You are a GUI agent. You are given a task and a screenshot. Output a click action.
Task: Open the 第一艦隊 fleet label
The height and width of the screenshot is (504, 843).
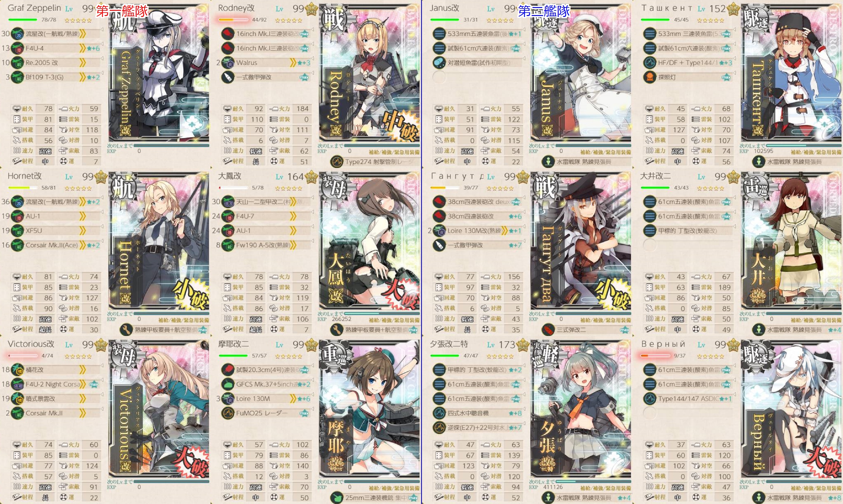tap(122, 11)
